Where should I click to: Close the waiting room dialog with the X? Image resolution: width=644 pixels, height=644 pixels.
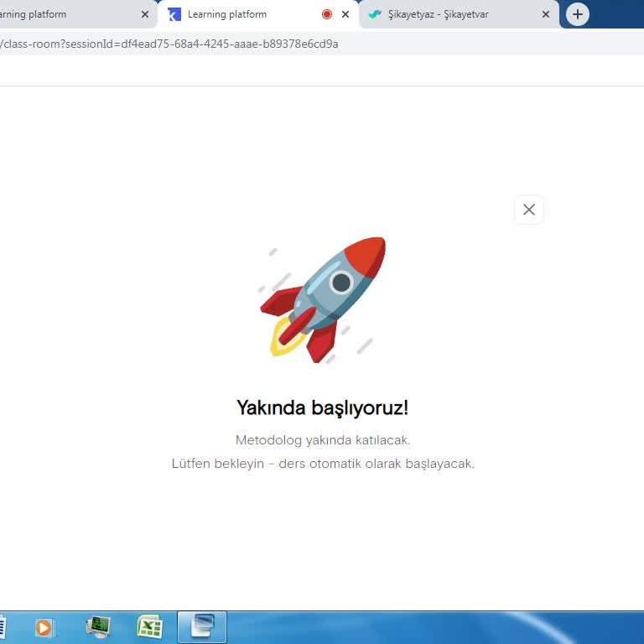tap(528, 210)
